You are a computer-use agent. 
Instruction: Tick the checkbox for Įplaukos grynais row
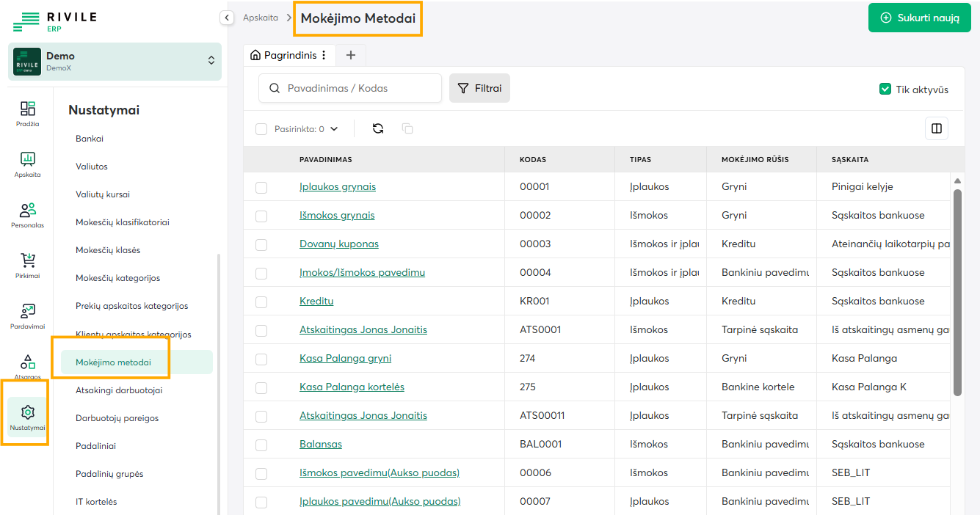[261, 187]
